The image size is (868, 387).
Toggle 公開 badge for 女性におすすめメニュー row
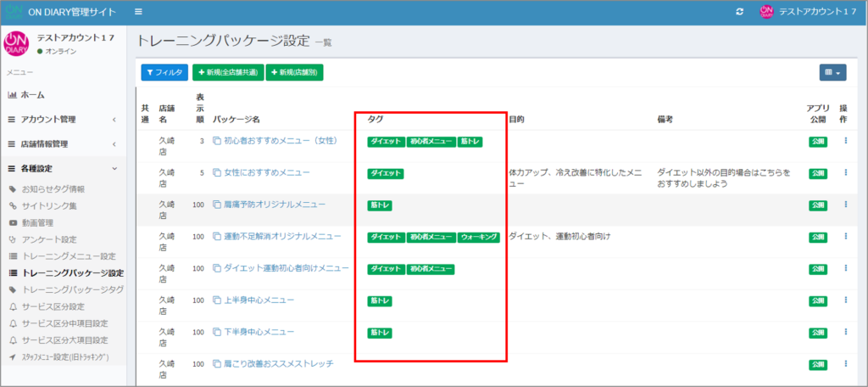[x=818, y=173]
